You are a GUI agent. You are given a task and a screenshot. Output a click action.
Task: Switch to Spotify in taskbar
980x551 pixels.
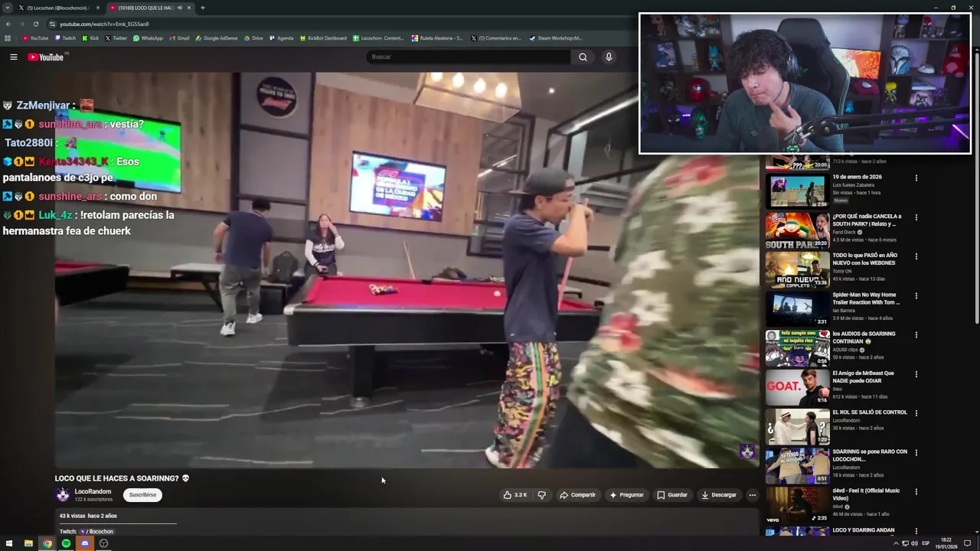[66, 543]
